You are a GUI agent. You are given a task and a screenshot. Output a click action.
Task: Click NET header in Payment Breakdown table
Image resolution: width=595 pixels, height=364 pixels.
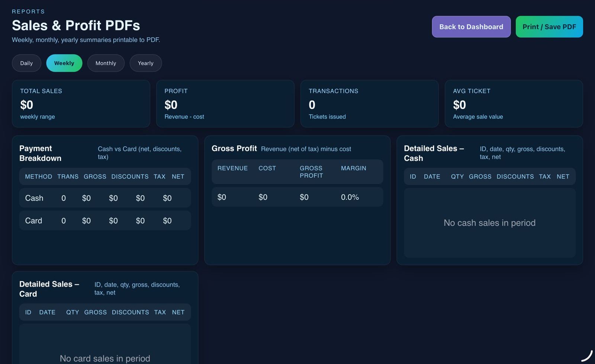pyautogui.click(x=178, y=177)
